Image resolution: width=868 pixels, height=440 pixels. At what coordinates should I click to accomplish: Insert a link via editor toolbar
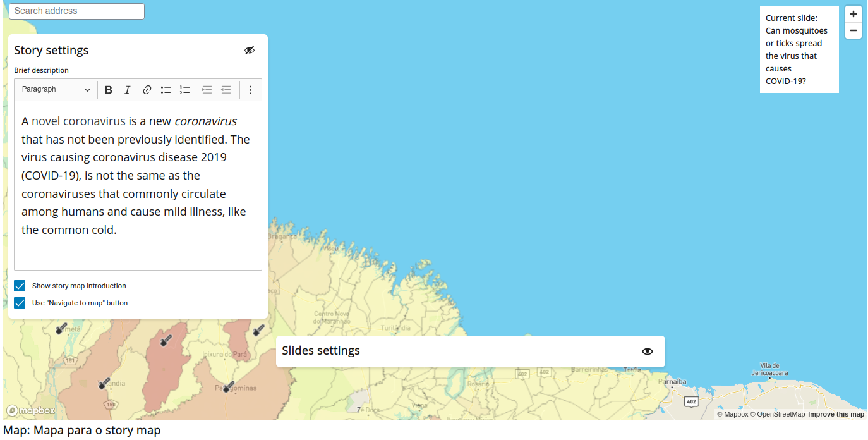click(147, 90)
